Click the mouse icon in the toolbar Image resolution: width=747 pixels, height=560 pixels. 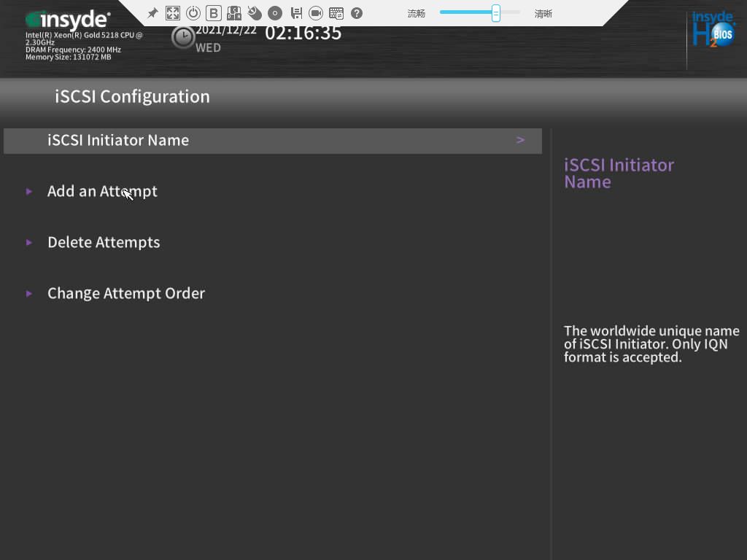(255, 13)
